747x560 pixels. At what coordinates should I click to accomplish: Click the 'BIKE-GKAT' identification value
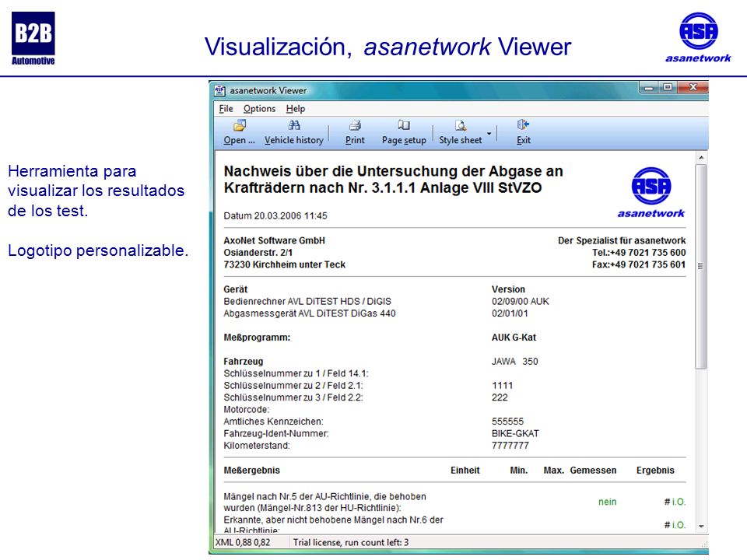coord(515,433)
